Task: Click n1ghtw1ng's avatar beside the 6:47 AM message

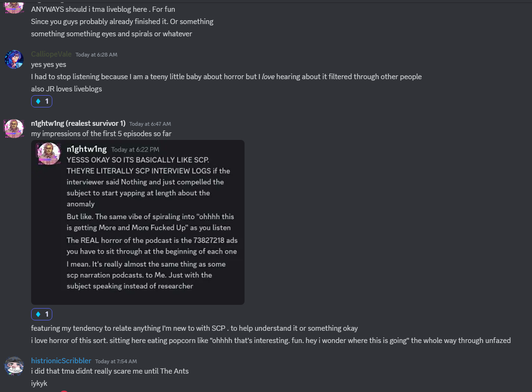Action: (x=14, y=128)
